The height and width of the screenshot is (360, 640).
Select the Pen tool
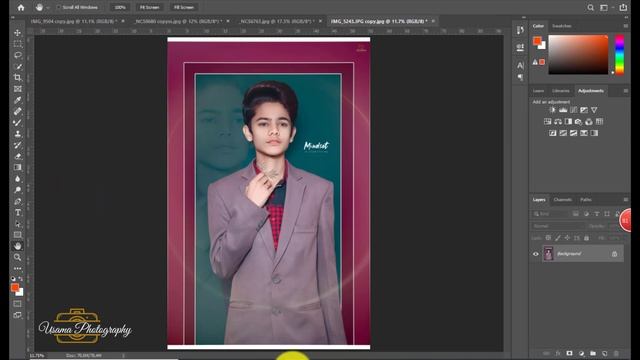18,201
